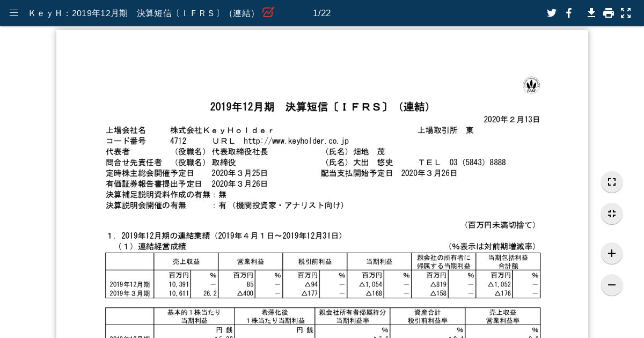This screenshot has width=644, height=338.
Task: Click the fit-to-page expand button
Action: (x=612, y=182)
